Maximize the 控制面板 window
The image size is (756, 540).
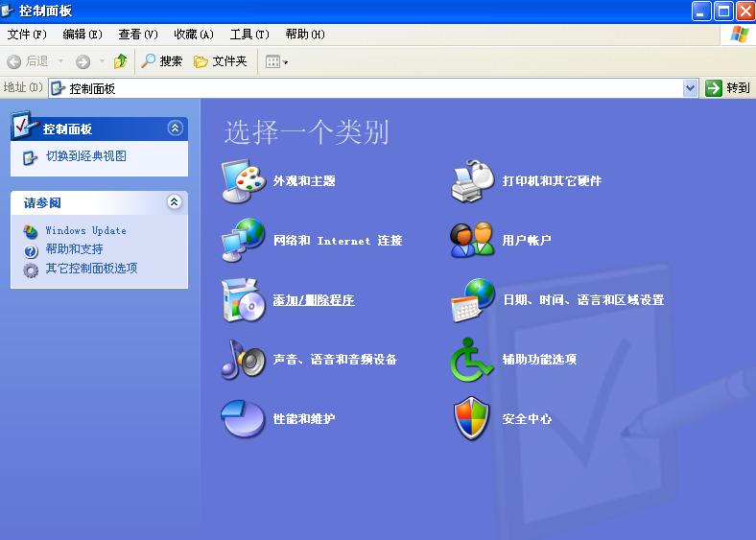click(723, 12)
